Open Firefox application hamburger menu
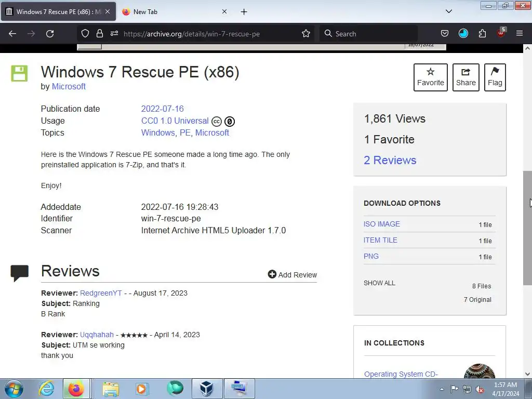The height and width of the screenshot is (399, 532). click(519, 34)
